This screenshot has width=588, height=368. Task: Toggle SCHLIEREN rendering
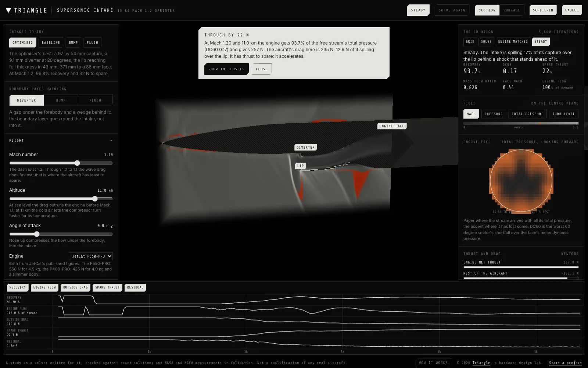click(x=543, y=10)
